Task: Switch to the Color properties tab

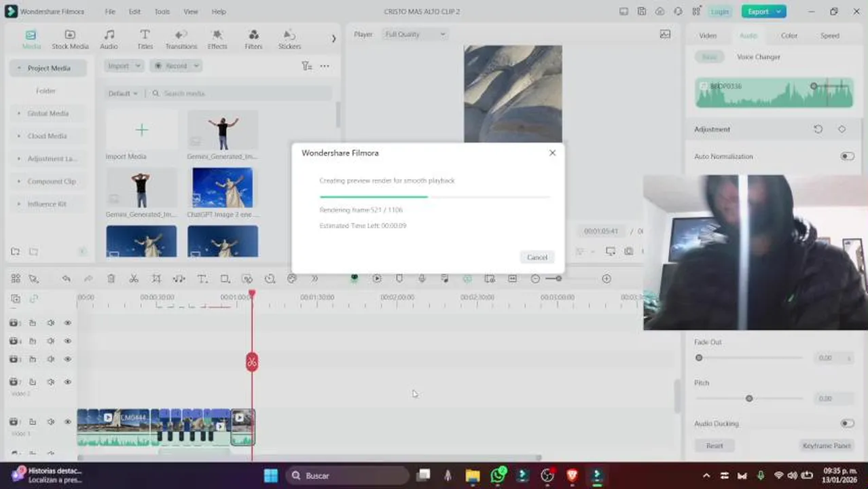Action: coord(789,35)
